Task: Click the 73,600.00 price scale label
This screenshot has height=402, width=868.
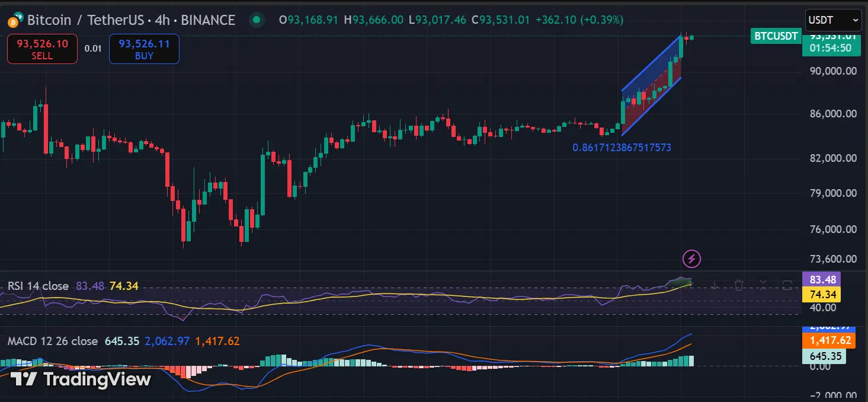Action: (833, 259)
